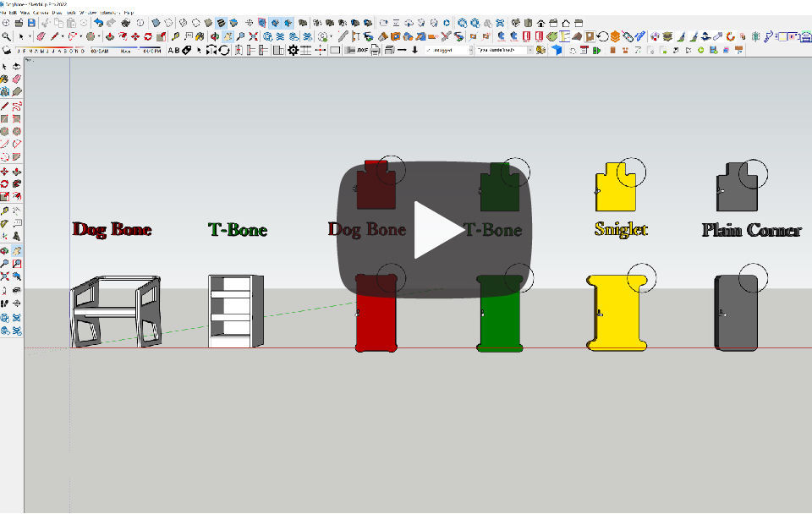Select the Eraser tool in the top toolbar

click(x=41, y=36)
